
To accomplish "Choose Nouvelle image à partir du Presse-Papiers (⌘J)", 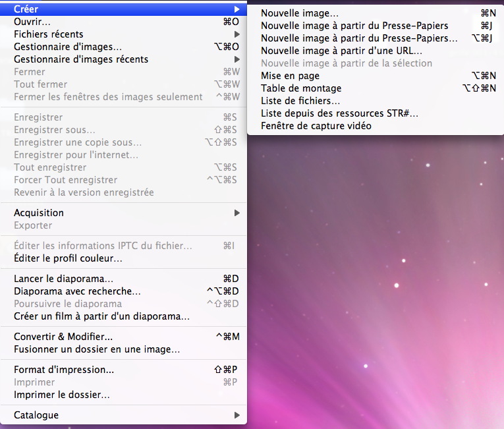I will tap(376, 26).
